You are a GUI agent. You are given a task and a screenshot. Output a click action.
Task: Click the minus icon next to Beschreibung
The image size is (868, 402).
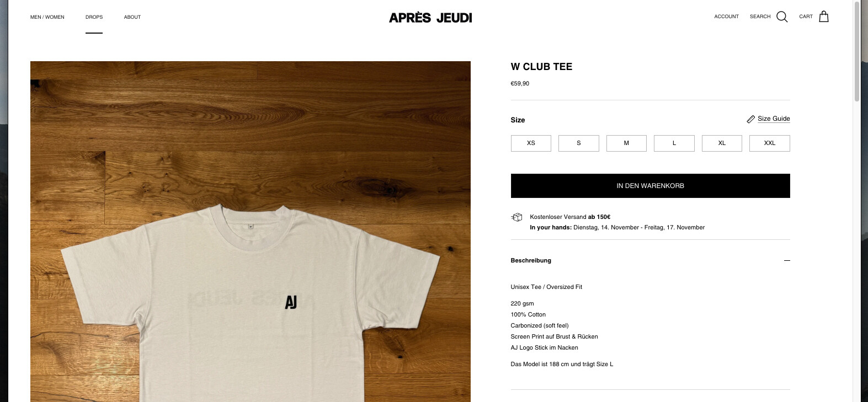pyautogui.click(x=787, y=260)
